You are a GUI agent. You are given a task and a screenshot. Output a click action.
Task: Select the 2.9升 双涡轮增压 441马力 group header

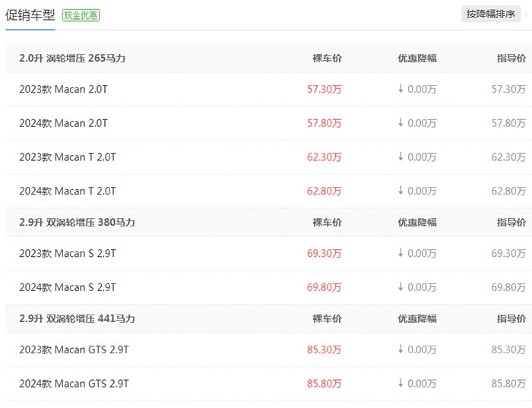[77, 319]
